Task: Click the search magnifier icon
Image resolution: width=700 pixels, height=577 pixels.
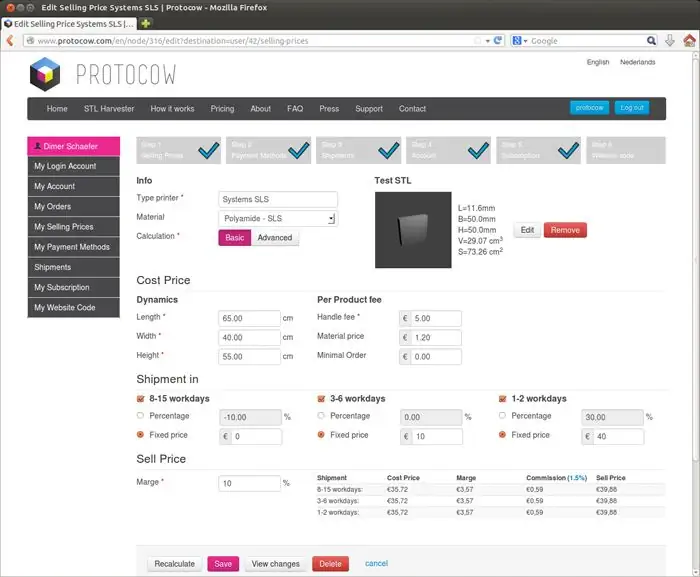Action: click(x=651, y=41)
